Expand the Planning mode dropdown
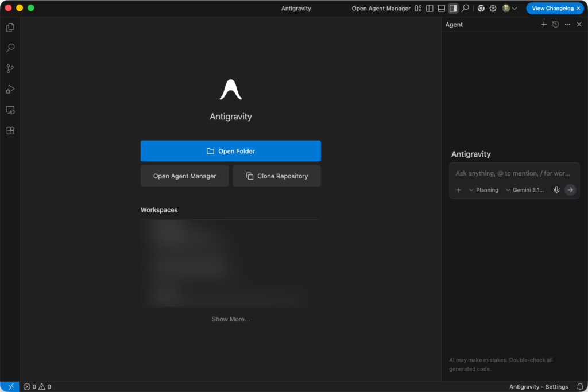 (483, 190)
